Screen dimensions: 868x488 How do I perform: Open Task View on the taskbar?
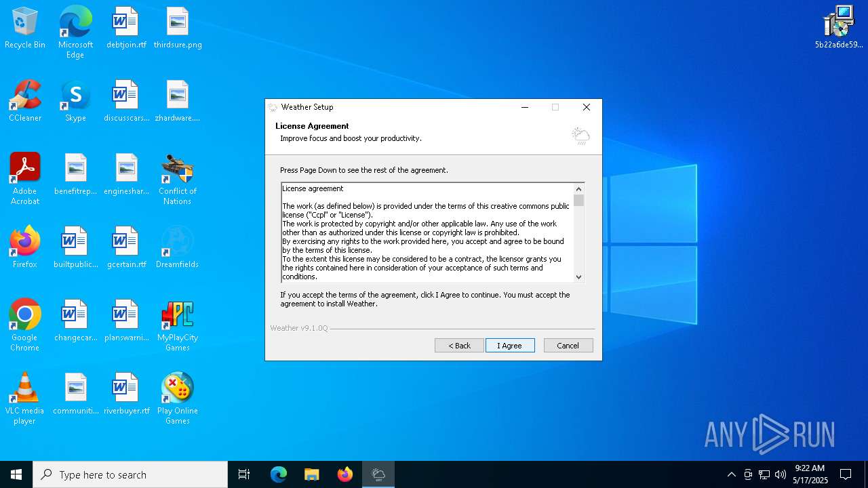point(244,474)
